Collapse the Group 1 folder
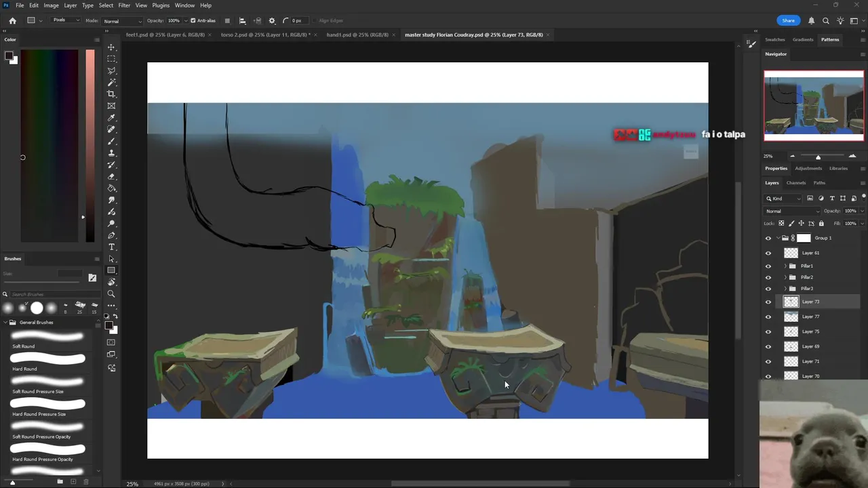This screenshot has height=488, width=868. point(778,238)
